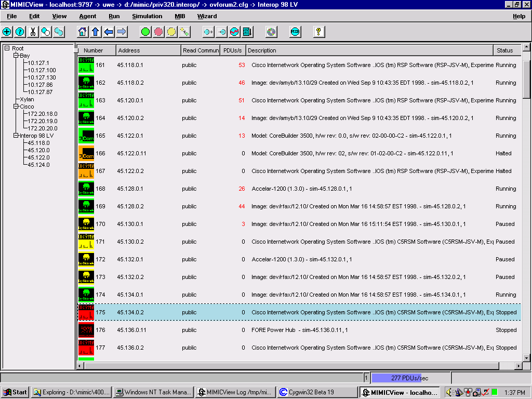Click the scissors Cut icon
The height and width of the screenshot is (399, 532).
[x=33, y=32]
